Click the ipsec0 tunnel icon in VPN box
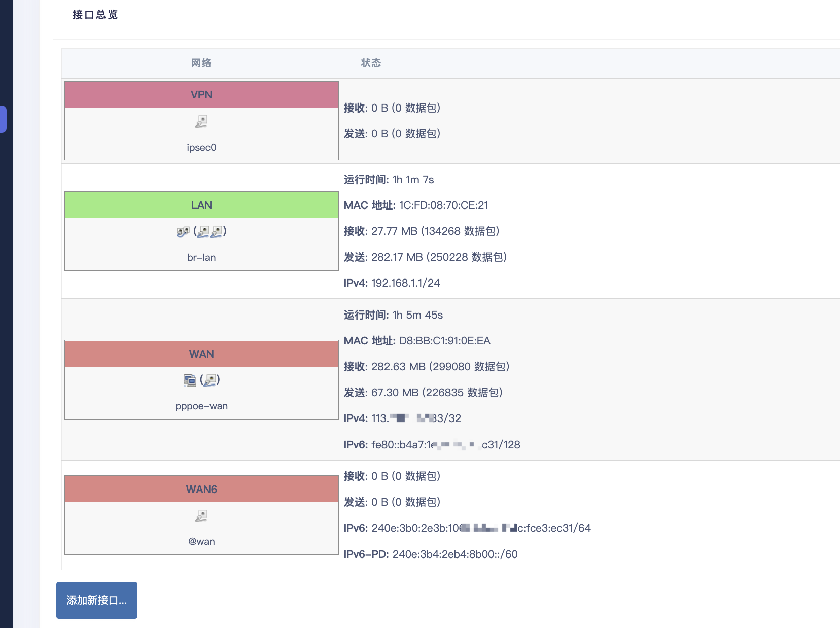Viewport: 840px width, 628px height. pyautogui.click(x=201, y=121)
